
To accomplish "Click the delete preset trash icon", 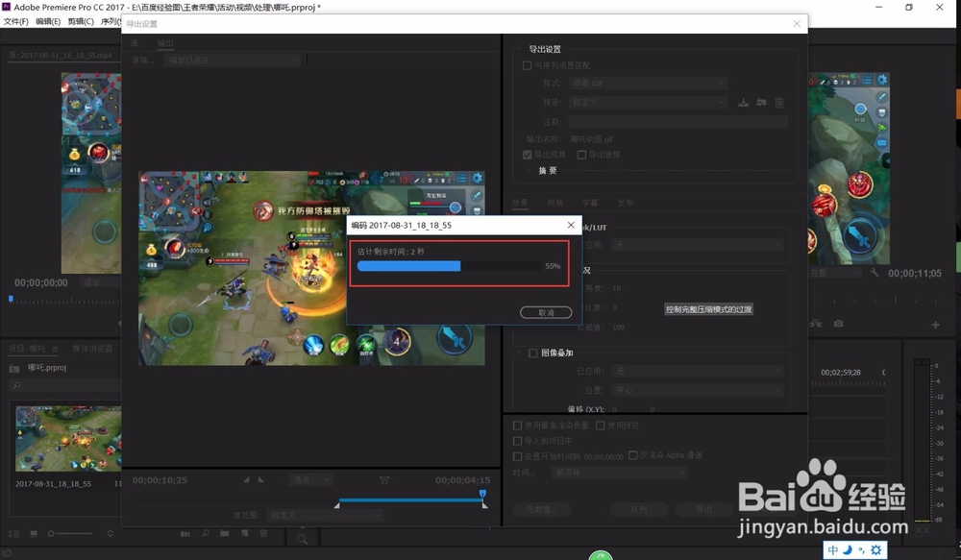I will point(779,103).
